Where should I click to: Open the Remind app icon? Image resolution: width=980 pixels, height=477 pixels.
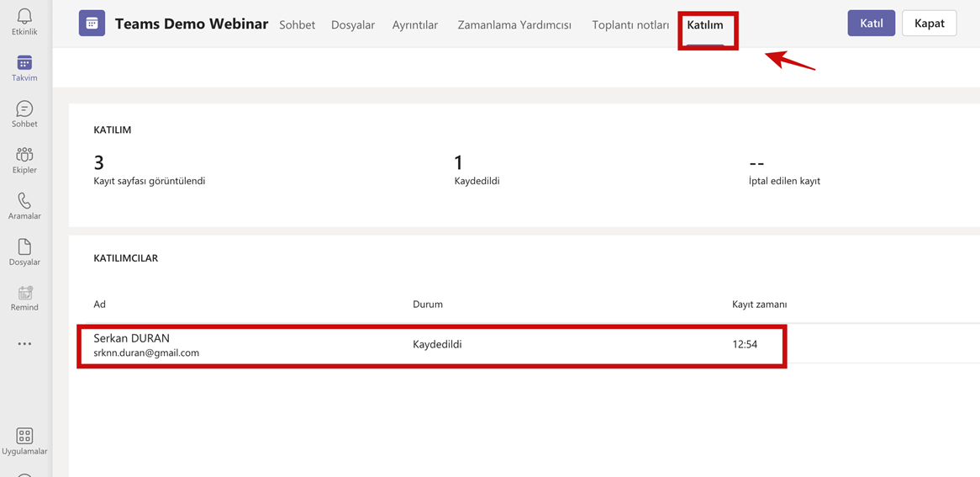(24, 292)
